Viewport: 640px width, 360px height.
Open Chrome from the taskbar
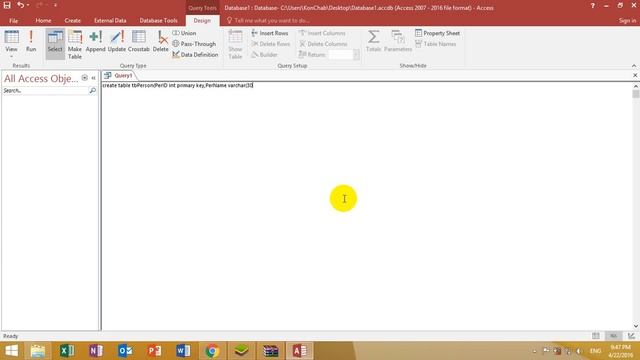[x=212, y=351]
